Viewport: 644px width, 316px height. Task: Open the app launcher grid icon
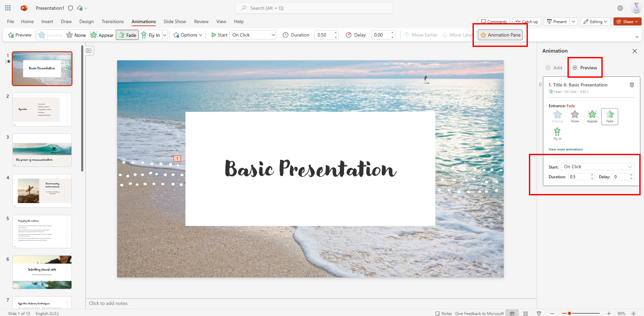(8, 8)
